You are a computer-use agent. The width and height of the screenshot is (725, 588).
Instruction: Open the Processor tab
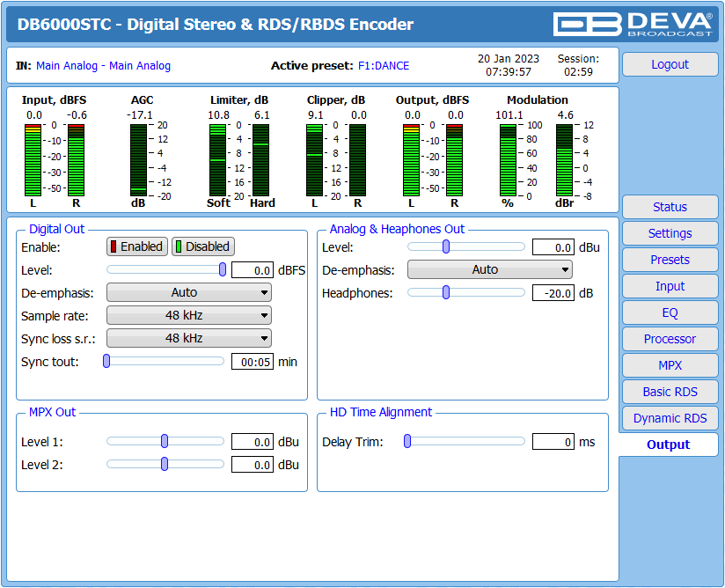670,339
